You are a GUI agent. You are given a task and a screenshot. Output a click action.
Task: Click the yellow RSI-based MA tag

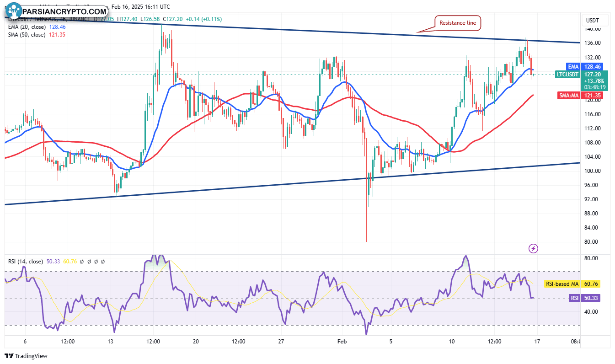click(562, 284)
